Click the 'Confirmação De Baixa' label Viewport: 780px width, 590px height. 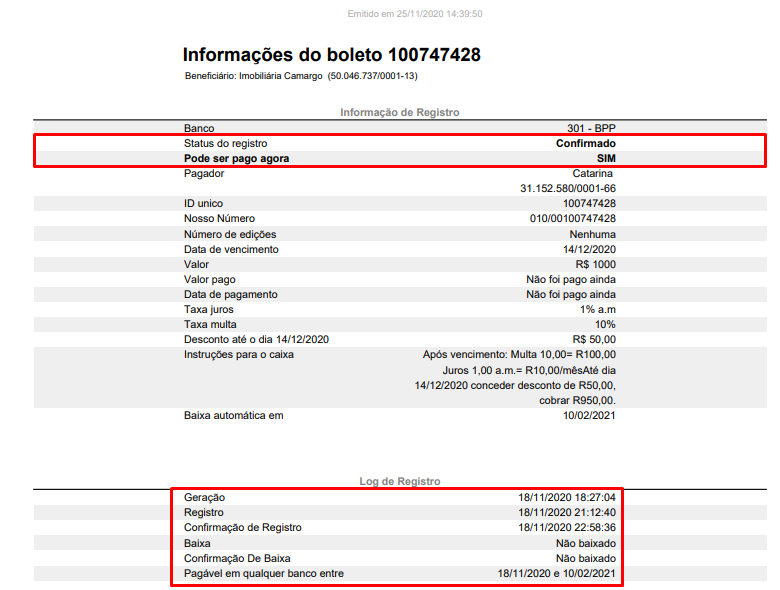coord(237,558)
